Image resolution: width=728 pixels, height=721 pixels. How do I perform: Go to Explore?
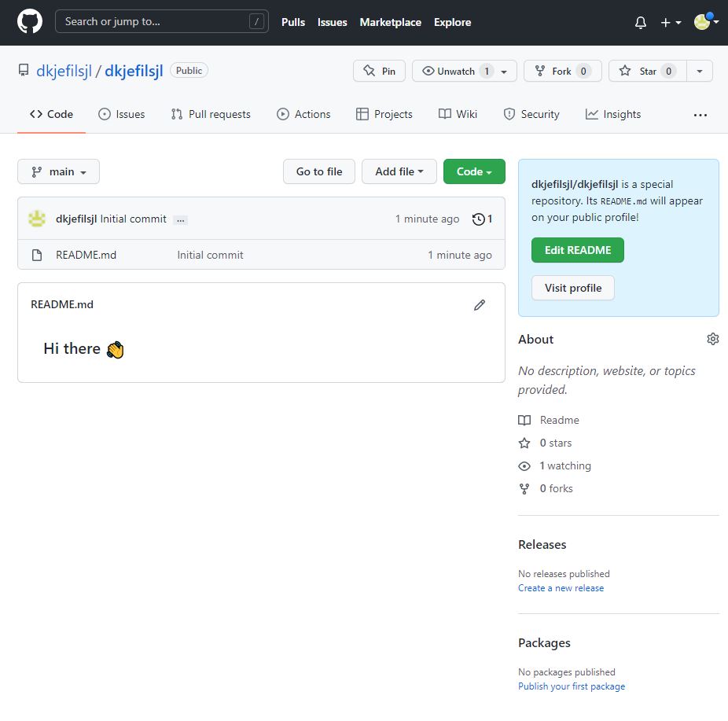pos(452,22)
